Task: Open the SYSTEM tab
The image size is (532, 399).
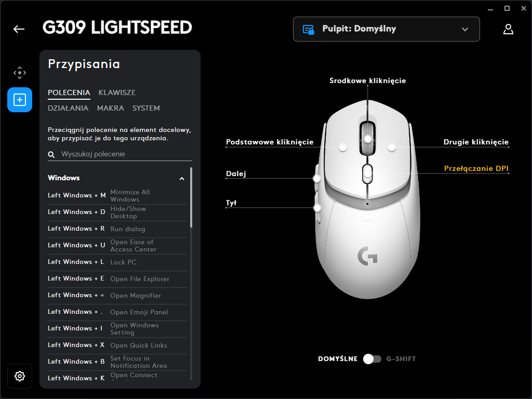Action: 146,108
